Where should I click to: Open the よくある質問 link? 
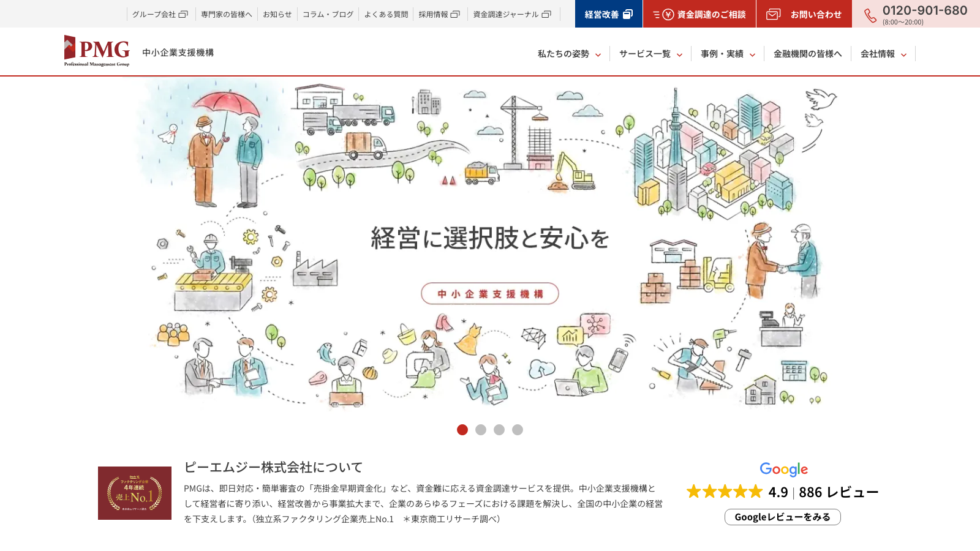[386, 14]
